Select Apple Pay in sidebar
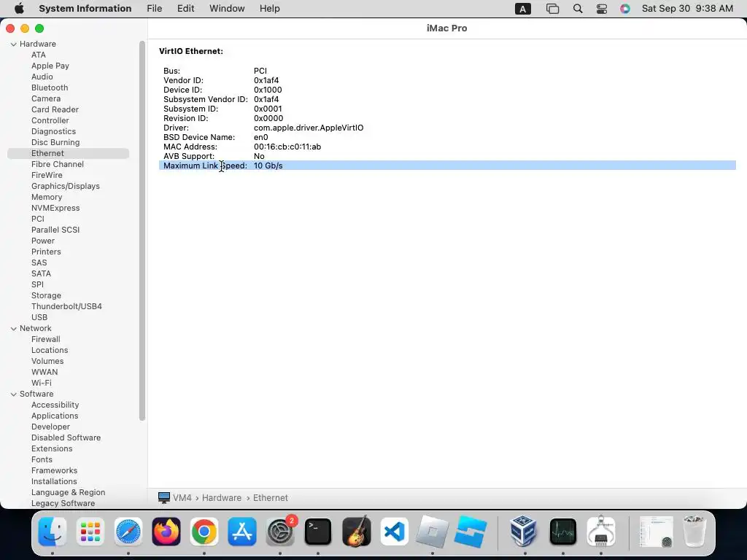The image size is (747, 560). click(x=50, y=66)
